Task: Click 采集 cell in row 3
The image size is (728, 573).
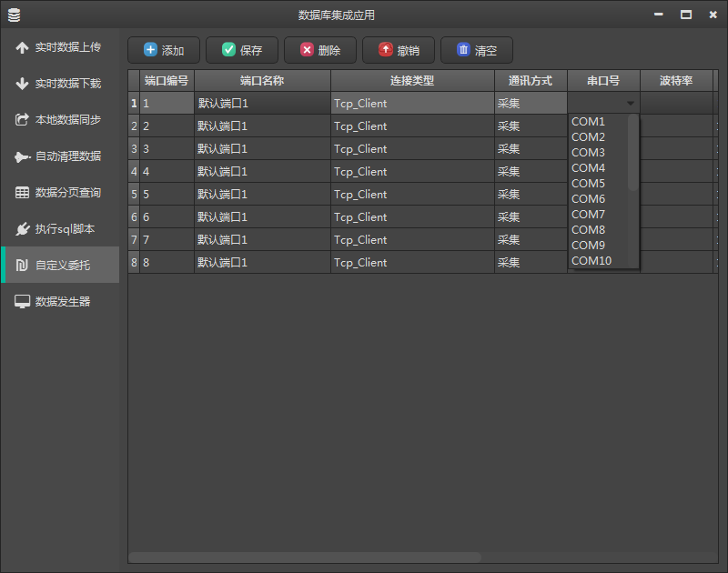Action: click(x=531, y=148)
